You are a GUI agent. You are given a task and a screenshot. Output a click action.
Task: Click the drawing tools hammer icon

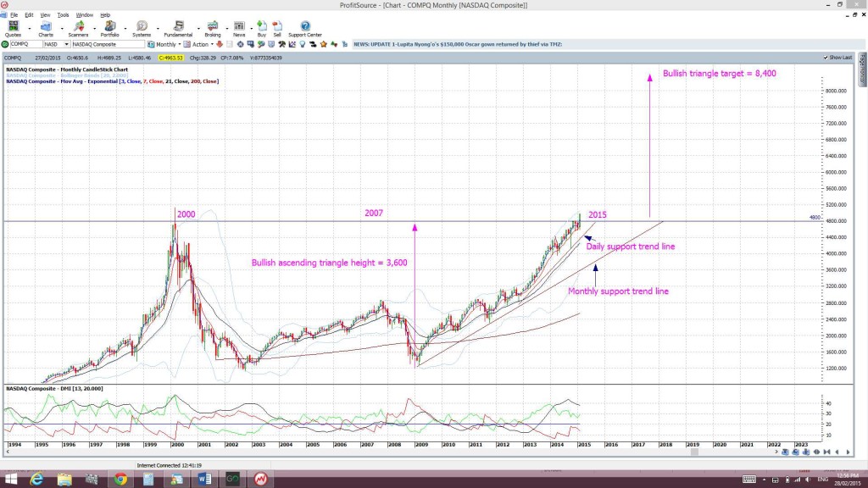pyautogui.click(x=281, y=44)
